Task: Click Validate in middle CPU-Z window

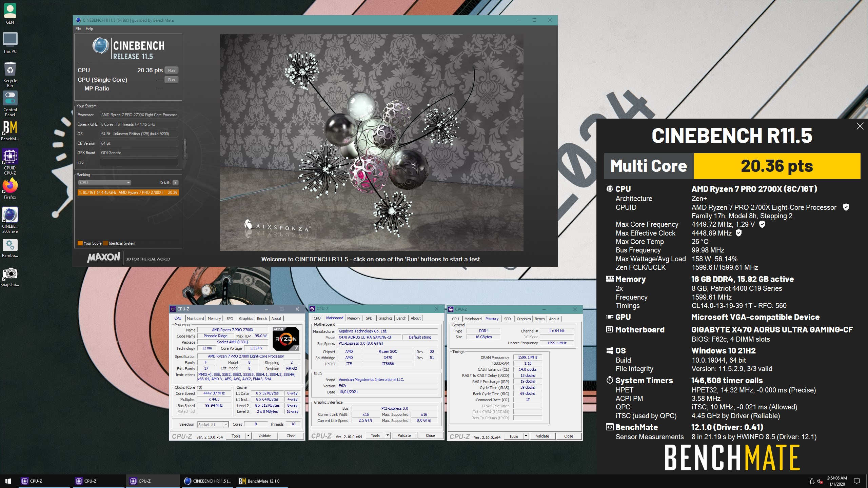Action: (x=404, y=435)
